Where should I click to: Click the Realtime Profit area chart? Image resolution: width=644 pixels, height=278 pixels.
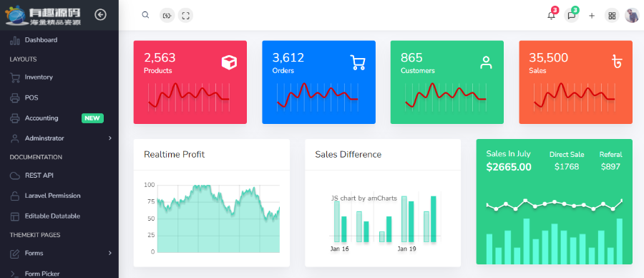pos(218,219)
